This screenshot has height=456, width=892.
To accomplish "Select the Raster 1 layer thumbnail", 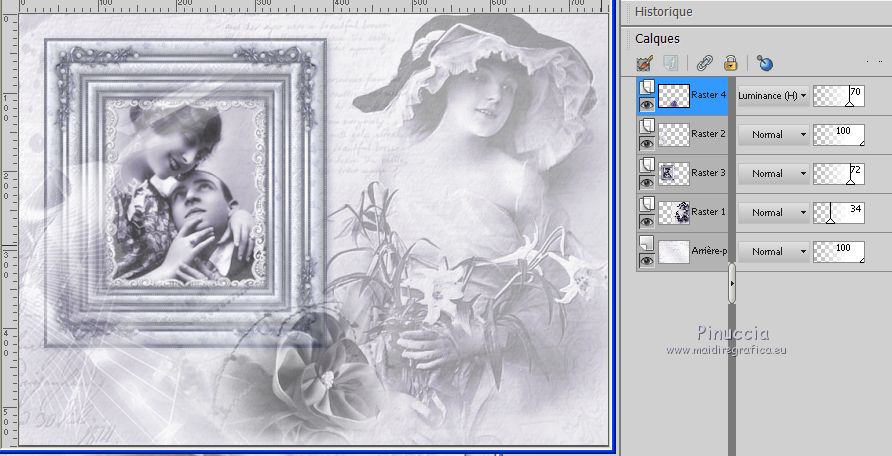I will tap(674, 213).
